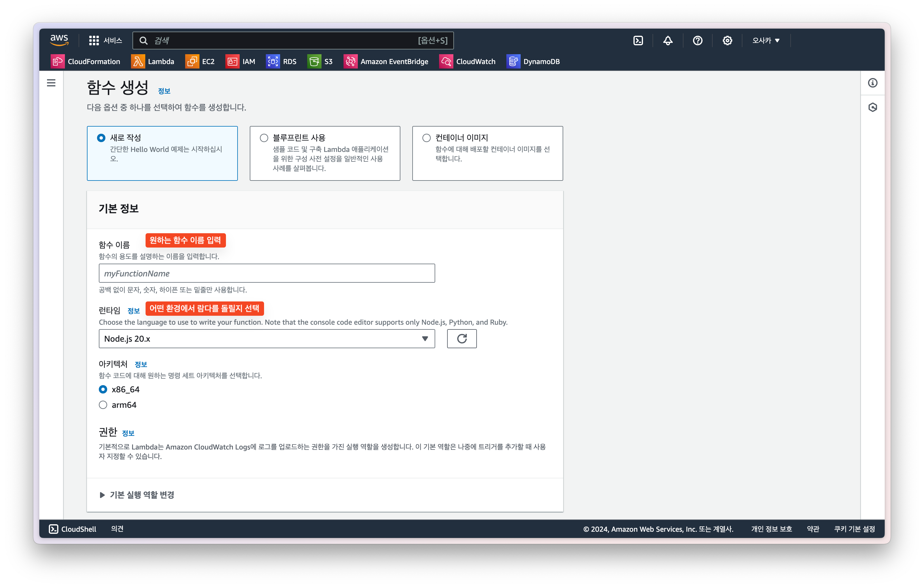The image size is (924, 588).
Task: Click the CloudShell icon in footer
Action: [x=53, y=529]
